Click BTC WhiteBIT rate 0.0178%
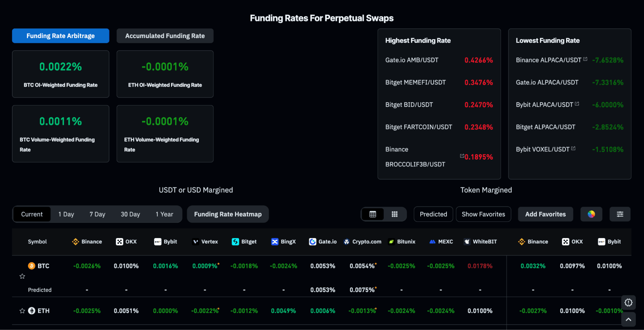644x330 pixels. [x=480, y=266]
